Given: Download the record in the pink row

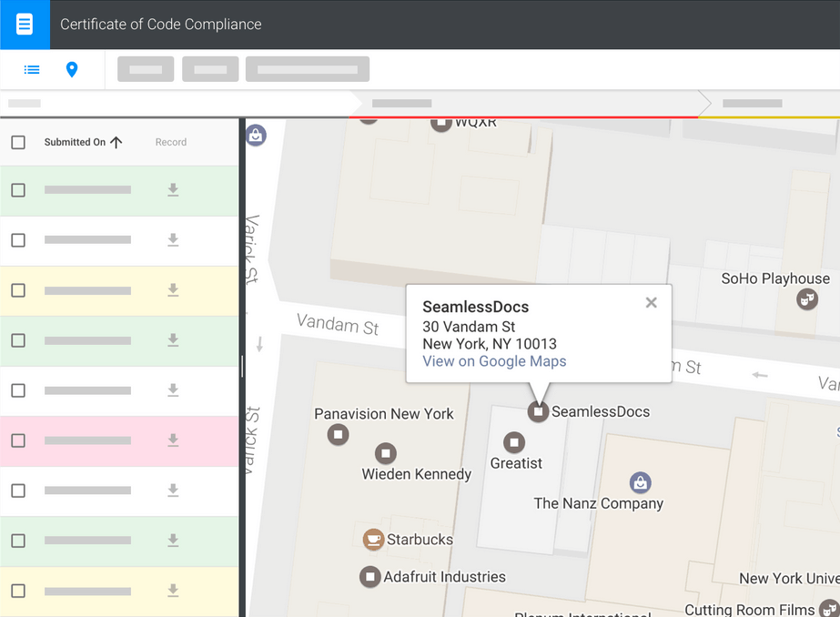Looking at the screenshot, I should (173, 440).
